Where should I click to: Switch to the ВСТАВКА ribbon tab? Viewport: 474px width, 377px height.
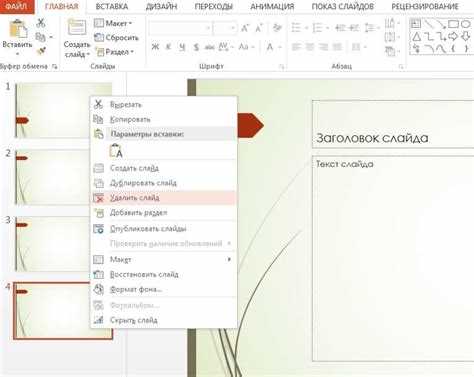coord(112,7)
